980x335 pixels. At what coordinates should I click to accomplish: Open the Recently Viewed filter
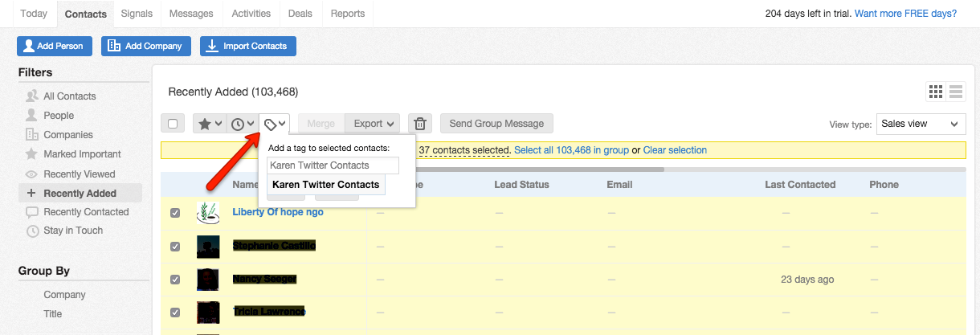tap(79, 174)
